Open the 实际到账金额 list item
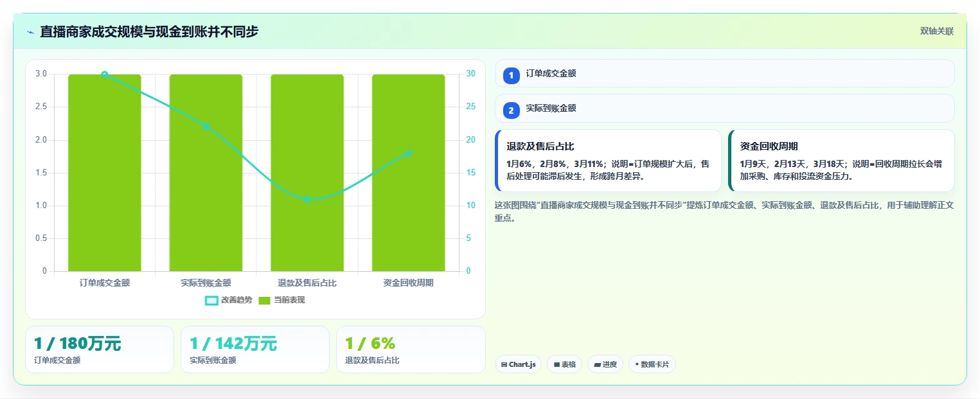 coord(724,108)
